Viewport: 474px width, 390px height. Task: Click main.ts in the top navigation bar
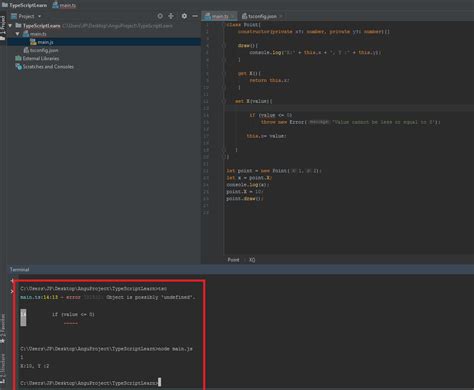[x=64, y=5]
